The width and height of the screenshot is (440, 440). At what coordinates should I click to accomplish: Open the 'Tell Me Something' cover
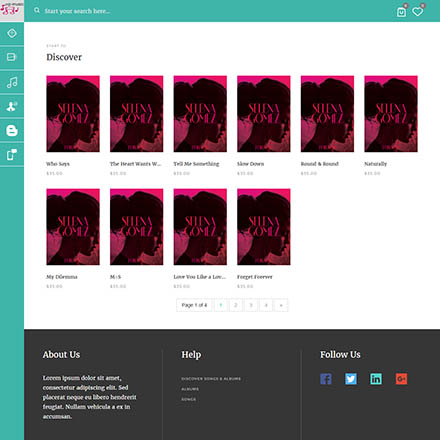point(200,114)
